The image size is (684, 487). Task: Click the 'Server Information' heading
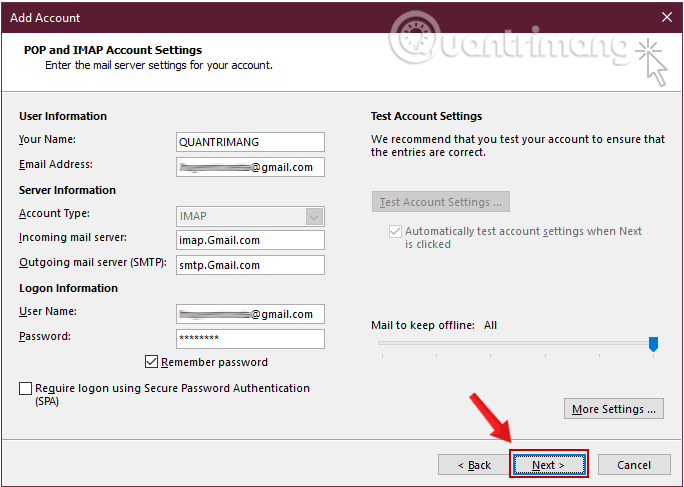tap(67, 190)
